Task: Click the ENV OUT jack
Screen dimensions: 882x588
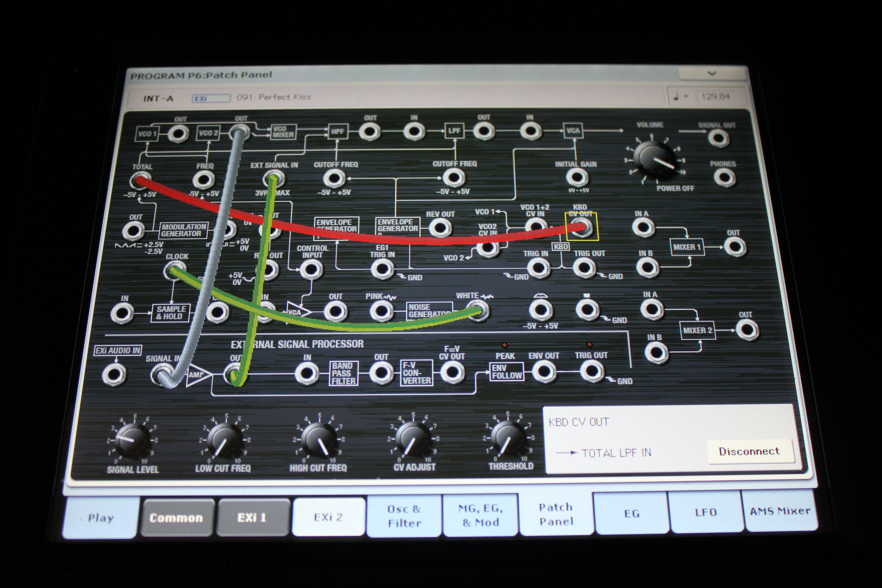Action: point(544,372)
